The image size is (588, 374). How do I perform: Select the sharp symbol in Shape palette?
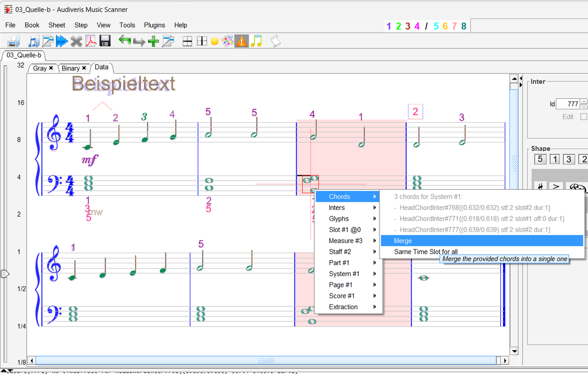(x=541, y=187)
